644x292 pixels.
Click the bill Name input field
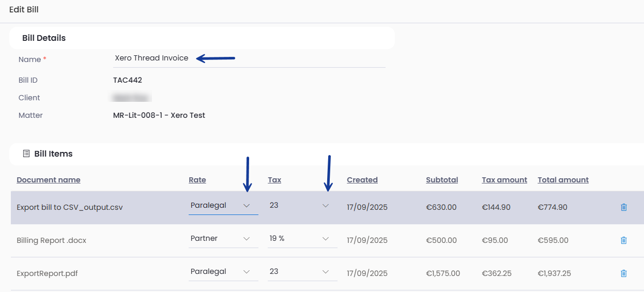[248, 58]
